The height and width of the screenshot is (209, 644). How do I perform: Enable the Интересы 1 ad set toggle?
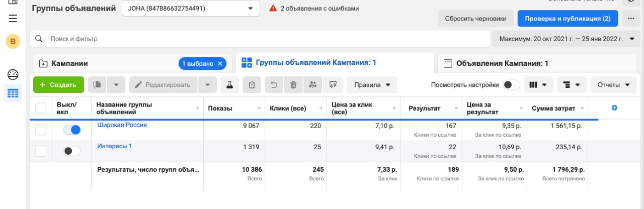(x=72, y=151)
